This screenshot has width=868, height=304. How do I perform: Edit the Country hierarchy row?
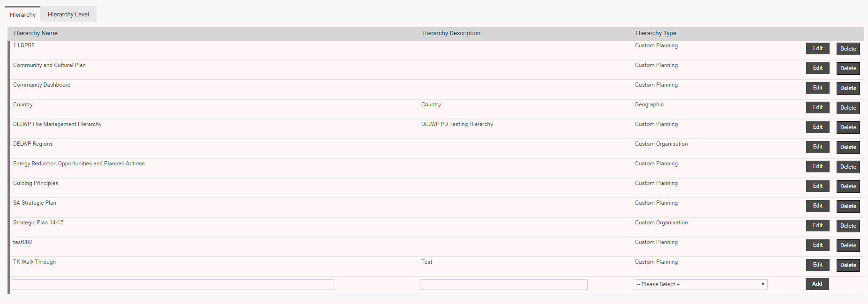[818, 108]
